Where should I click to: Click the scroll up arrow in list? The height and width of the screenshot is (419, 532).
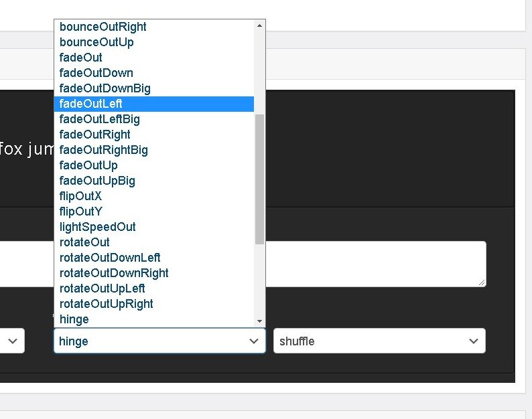point(259,26)
